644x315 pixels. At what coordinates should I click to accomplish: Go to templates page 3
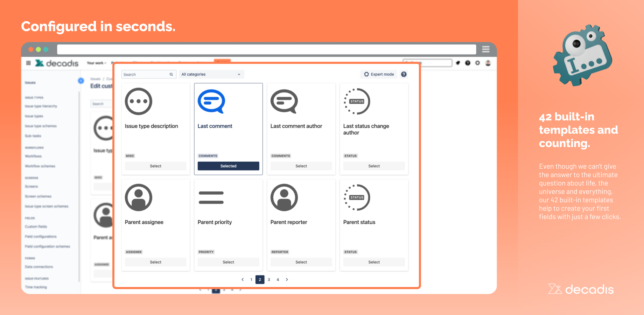(269, 280)
